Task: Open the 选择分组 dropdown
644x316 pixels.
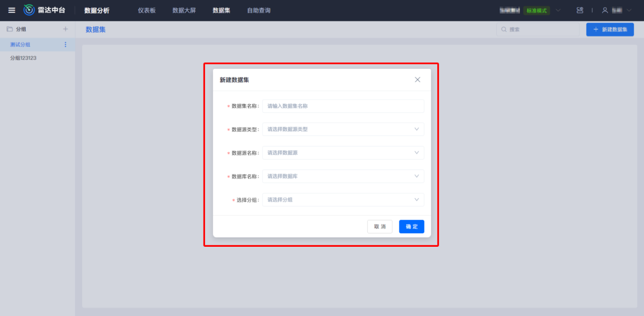Action: [x=343, y=200]
